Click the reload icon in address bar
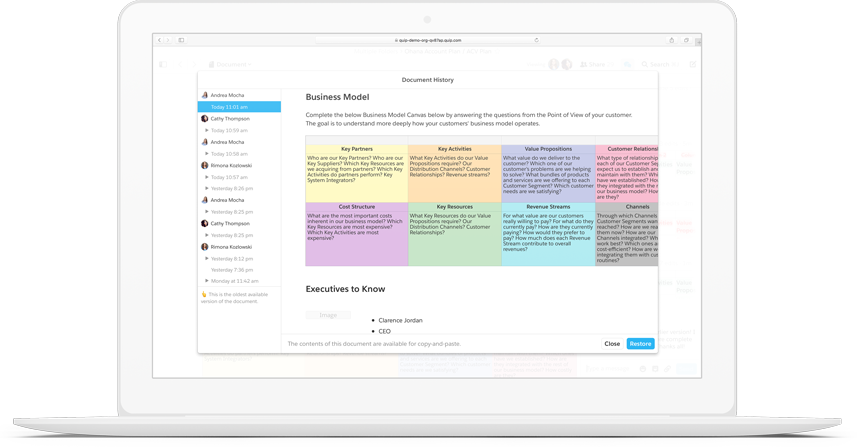Image resolution: width=857 pixels, height=447 pixels. [x=536, y=41]
